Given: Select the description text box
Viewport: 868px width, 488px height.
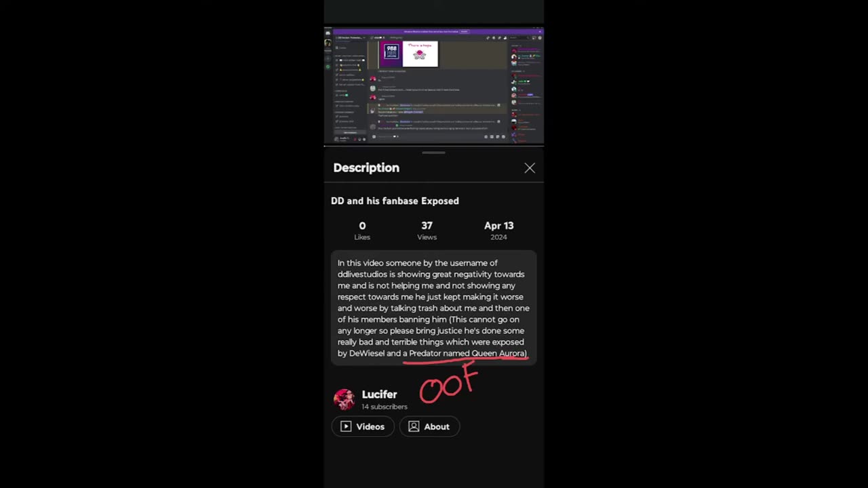Looking at the screenshot, I should point(433,308).
